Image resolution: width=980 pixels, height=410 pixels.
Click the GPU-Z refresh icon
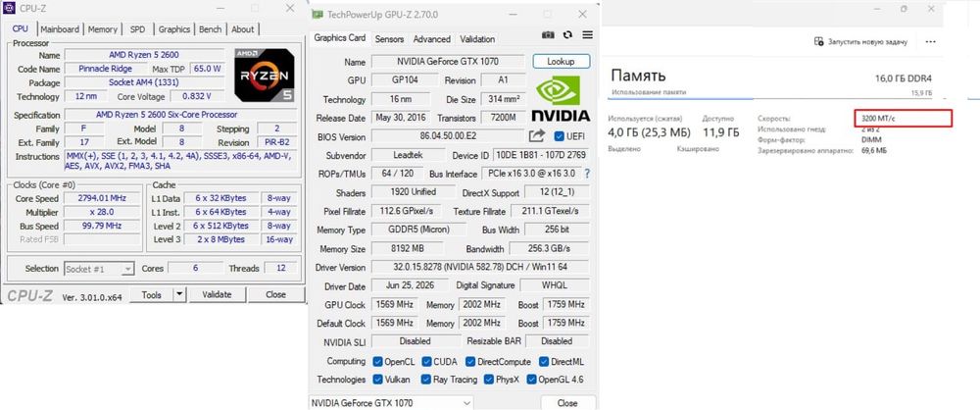coord(567,35)
